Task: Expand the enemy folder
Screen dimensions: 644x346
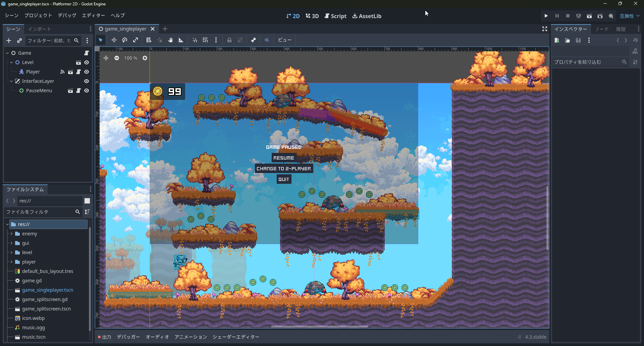Action: (11, 234)
